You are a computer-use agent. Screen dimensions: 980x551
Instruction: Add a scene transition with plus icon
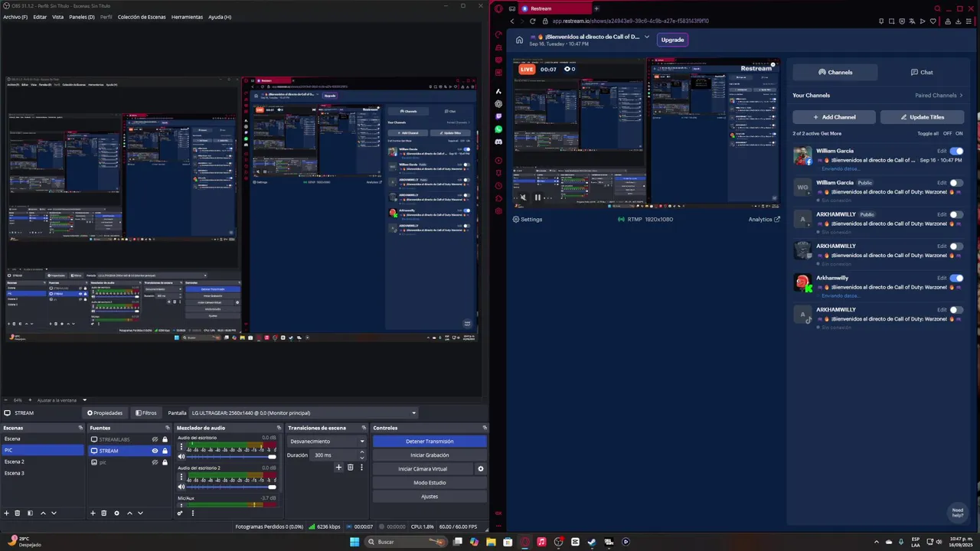point(338,468)
